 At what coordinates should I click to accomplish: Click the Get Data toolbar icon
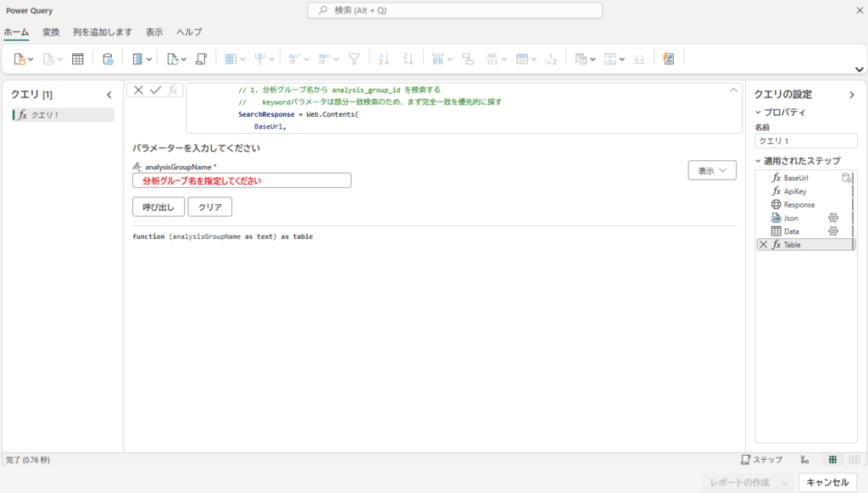tap(19, 58)
